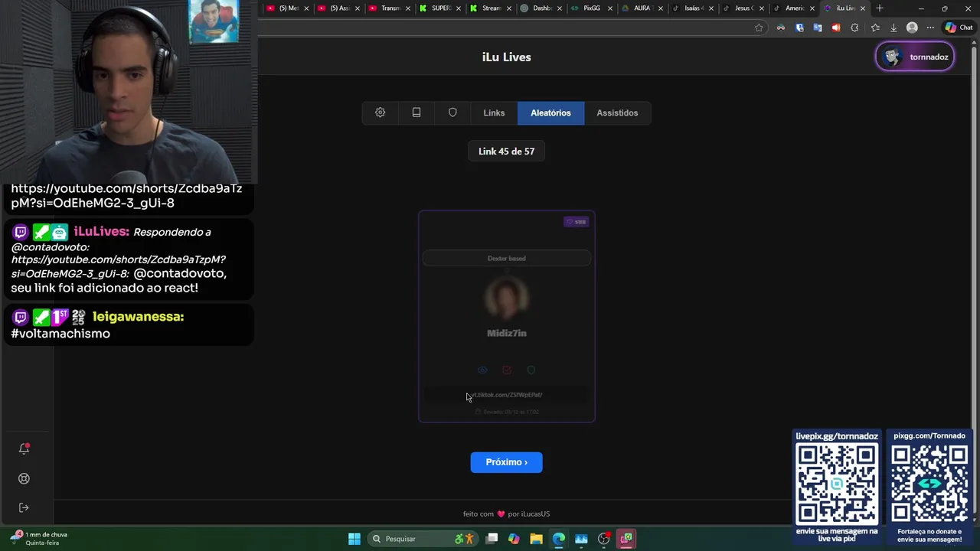
Task: Switch to the PixGG browser tab
Action: click(x=592, y=8)
